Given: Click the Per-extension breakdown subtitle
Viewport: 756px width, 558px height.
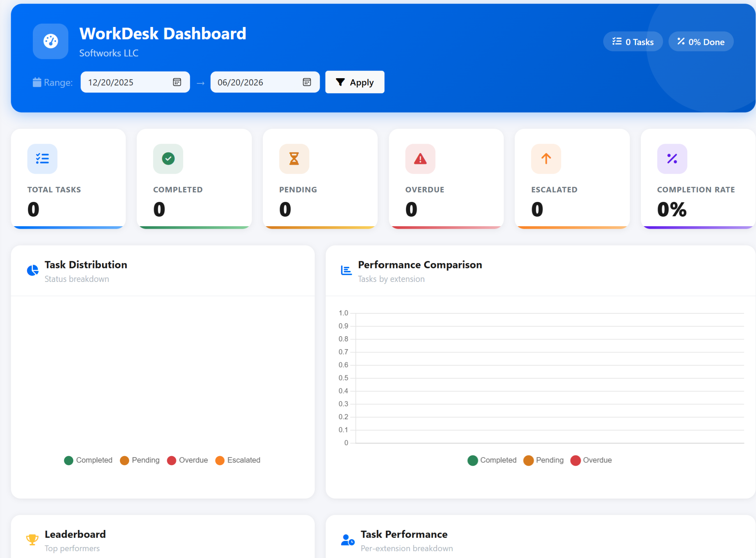Looking at the screenshot, I should (407, 548).
